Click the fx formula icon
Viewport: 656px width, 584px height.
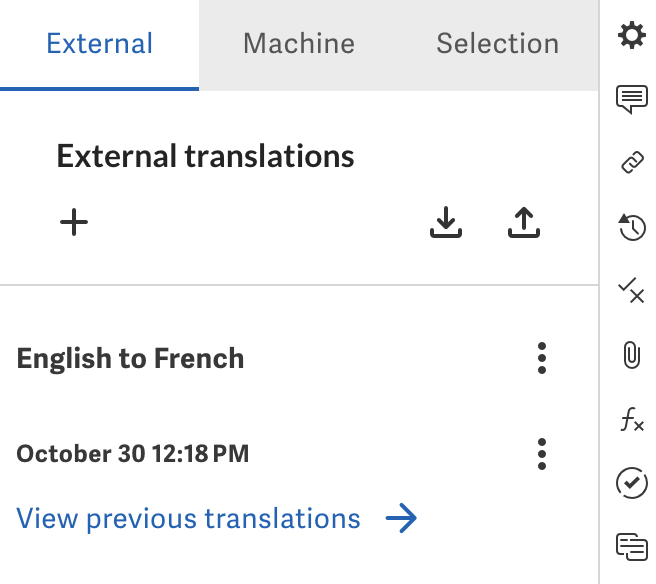tap(631, 420)
